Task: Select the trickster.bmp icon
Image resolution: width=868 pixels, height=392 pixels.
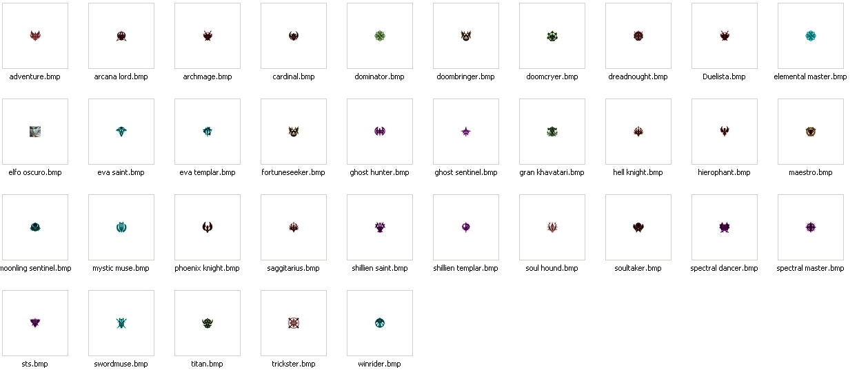Action: 294,323
